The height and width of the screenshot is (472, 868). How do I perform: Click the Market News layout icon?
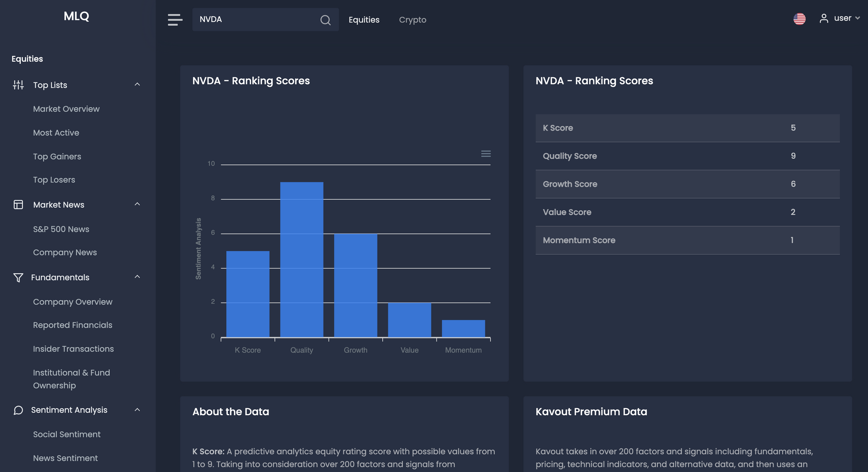click(x=18, y=205)
